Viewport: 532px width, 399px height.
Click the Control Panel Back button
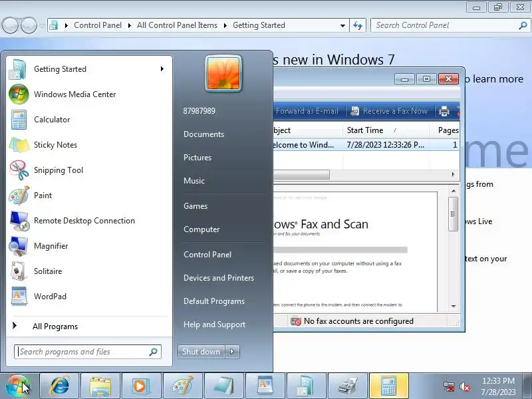(10, 25)
